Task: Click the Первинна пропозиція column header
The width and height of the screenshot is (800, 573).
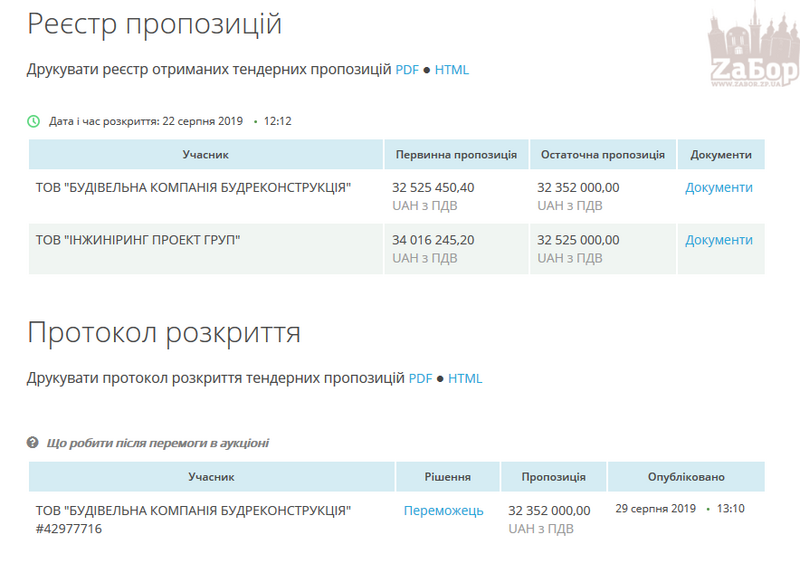Action: coord(456,155)
